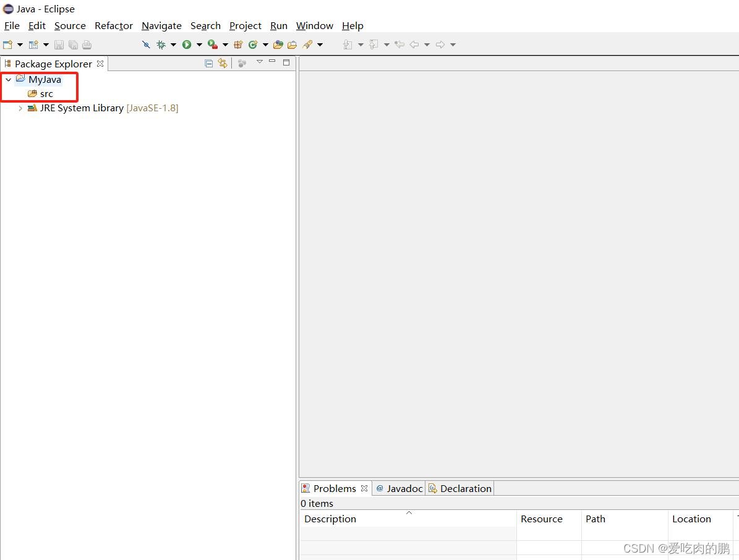Click the Next Annotation toolbar icon

[348, 45]
